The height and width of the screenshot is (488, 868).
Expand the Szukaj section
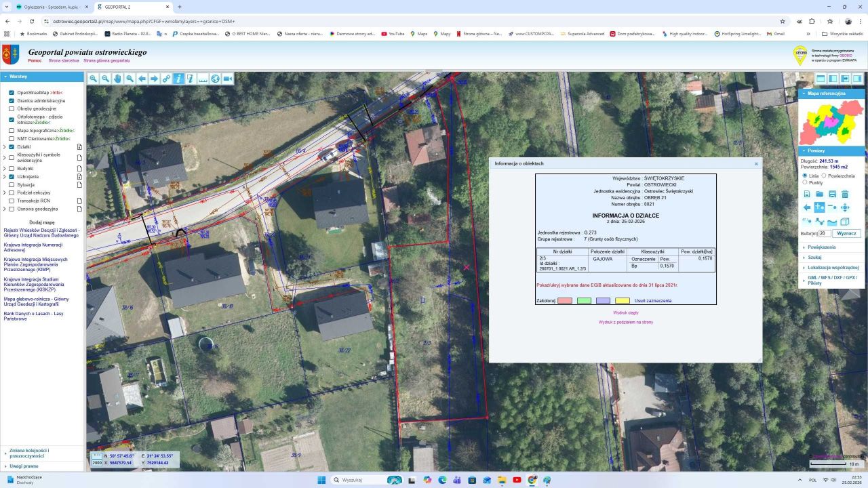pyautogui.click(x=814, y=258)
